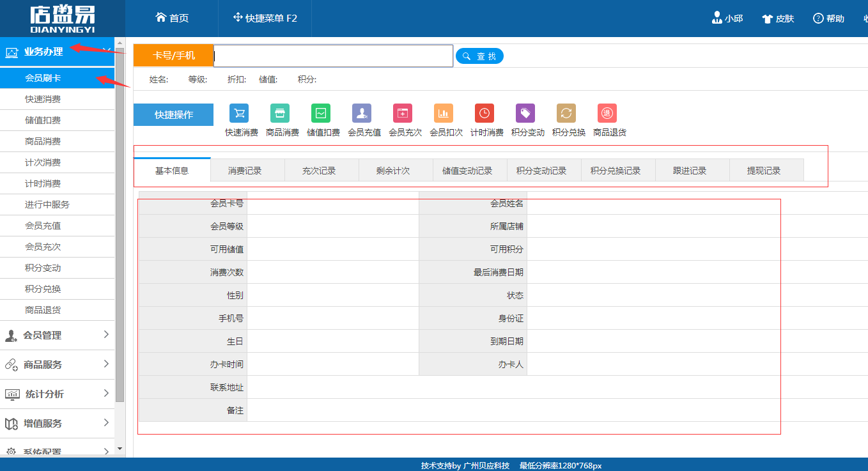868x471 pixels.
Task: Open the 储值变动记录 tab
Action: (x=470, y=171)
